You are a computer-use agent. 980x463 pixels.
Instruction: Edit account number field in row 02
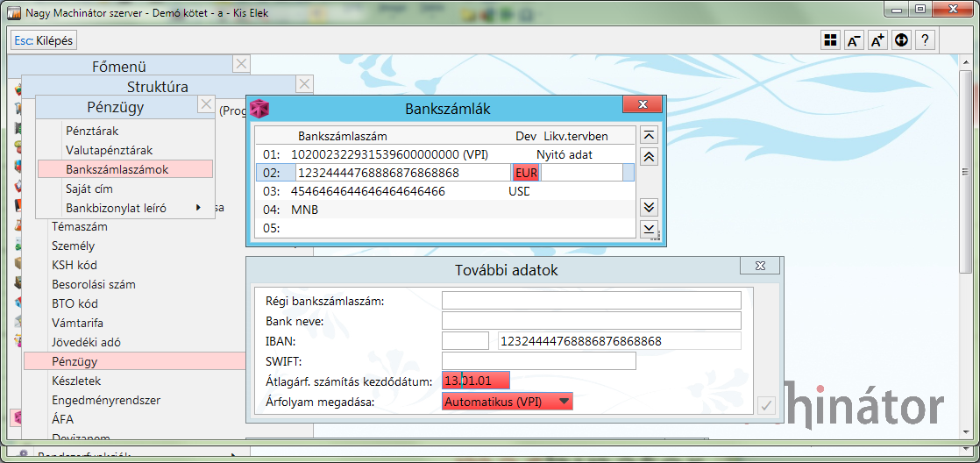coord(403,173)
